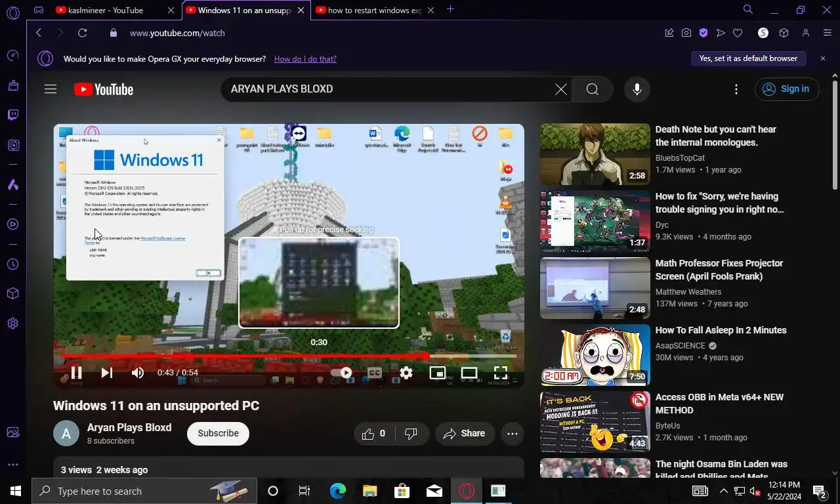Click the Sign in button
Screen dimensions: 840x504
[787, 89]
